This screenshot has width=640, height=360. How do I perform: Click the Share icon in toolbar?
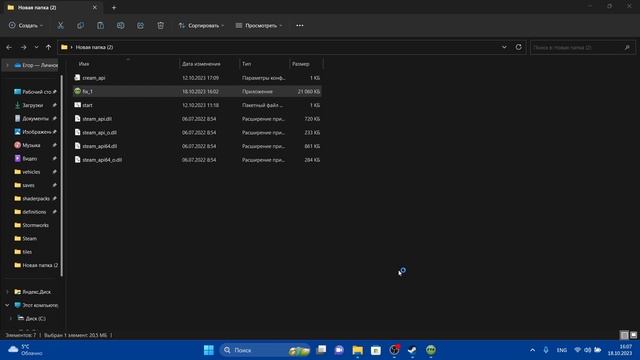coord(140,25)
